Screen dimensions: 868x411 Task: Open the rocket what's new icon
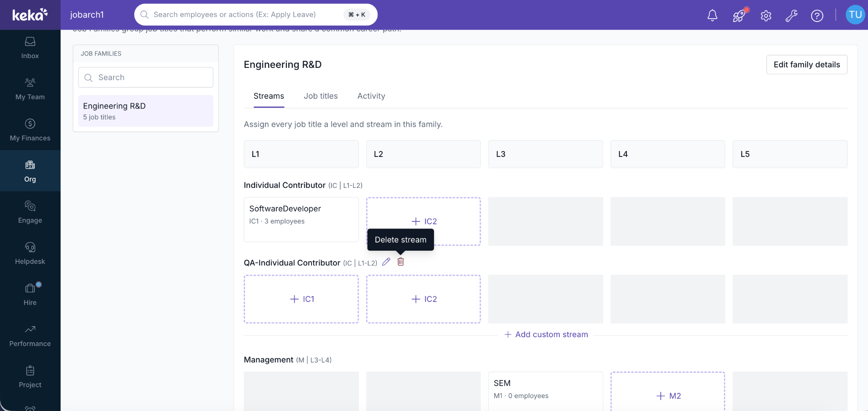[x=739, y=15]
